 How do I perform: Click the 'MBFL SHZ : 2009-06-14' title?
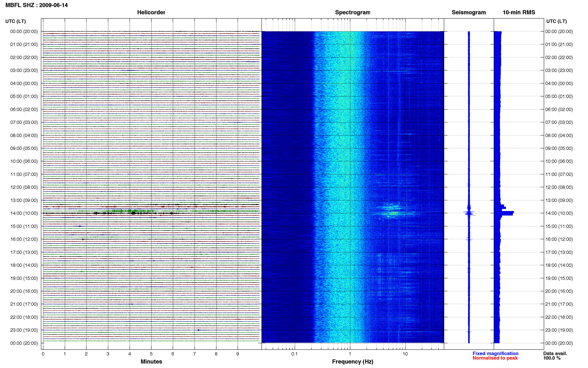coord(36,5)
